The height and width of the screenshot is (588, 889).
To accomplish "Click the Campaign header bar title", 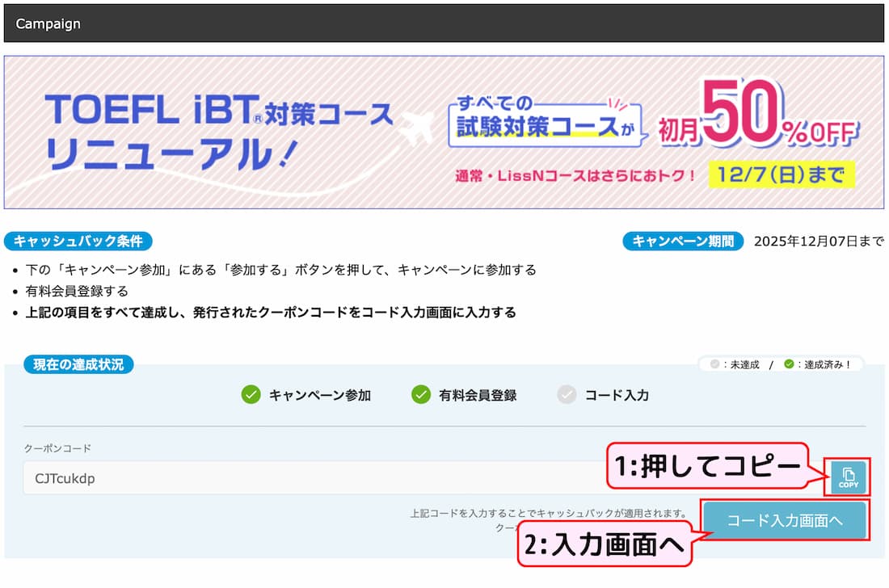I will [48, 23].
